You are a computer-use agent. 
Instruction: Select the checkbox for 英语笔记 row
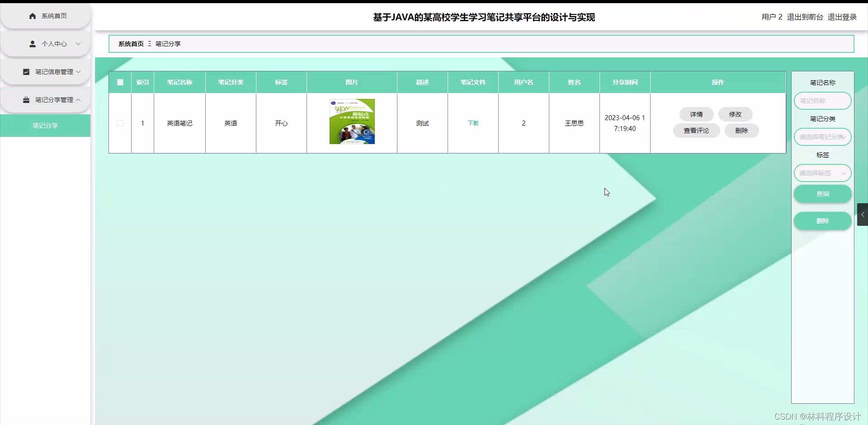[120, 123]
